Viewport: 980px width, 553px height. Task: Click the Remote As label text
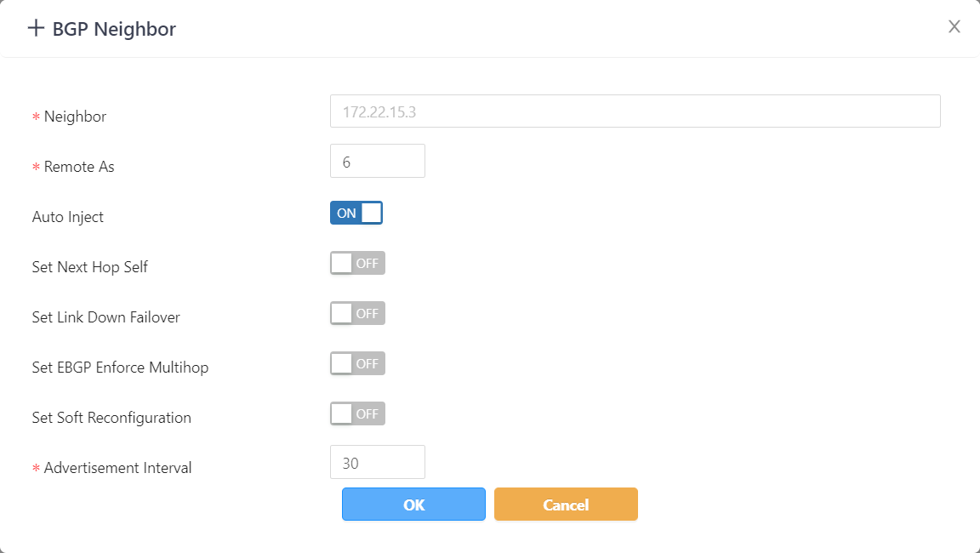coord(79,167)
